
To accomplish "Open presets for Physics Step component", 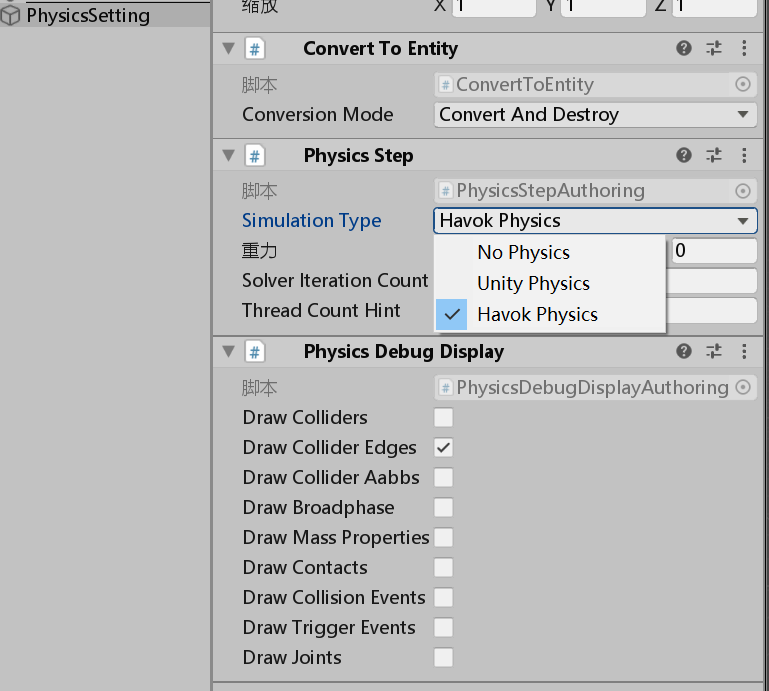I will tap(714, 155).
